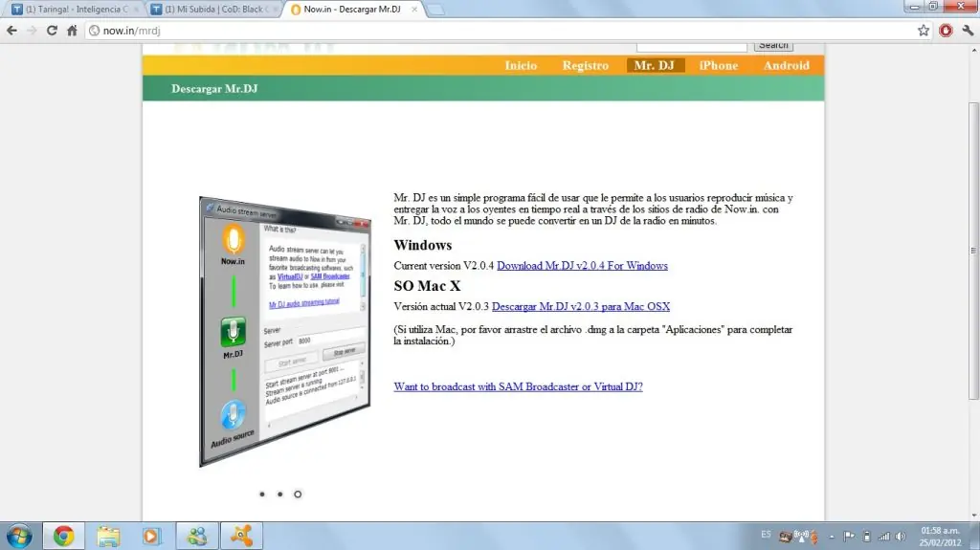Click the wireless antenna tray icon
Image resolution: width=980 pixels, height=550 pixels.
(801, 536)
